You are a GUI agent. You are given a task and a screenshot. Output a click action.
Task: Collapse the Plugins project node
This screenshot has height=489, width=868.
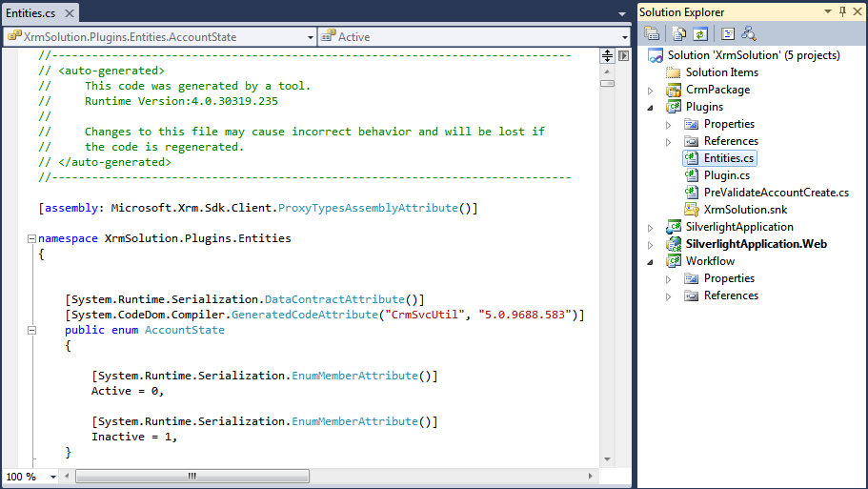(651, 108)
